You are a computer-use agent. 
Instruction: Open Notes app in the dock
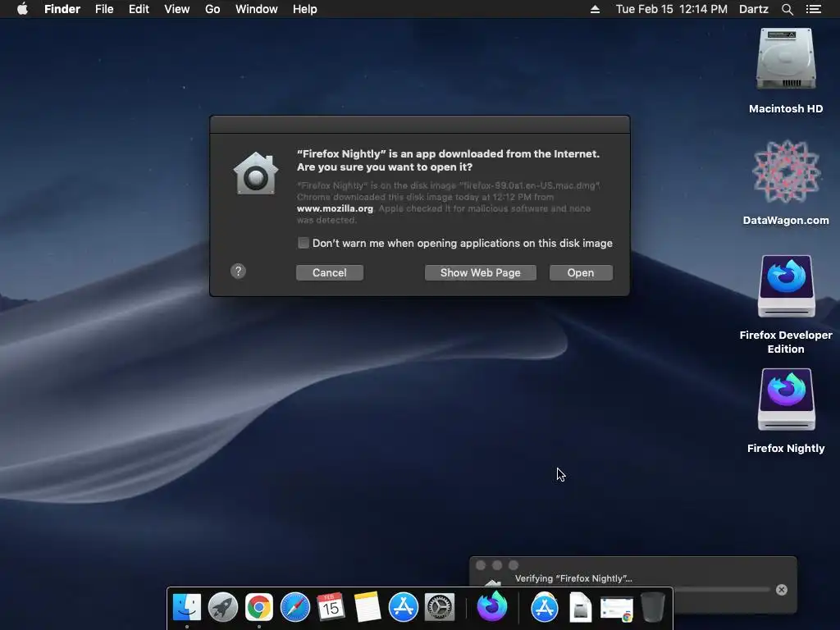[367, 608]
